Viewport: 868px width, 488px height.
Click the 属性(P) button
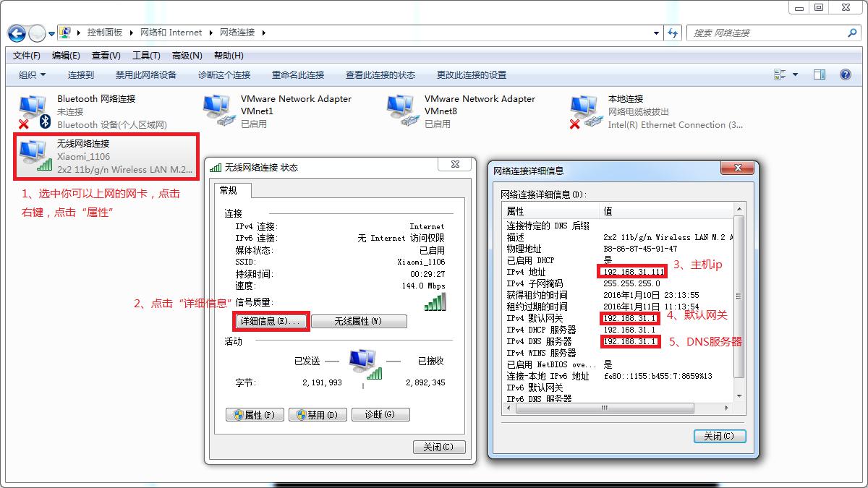click(255, 415)
